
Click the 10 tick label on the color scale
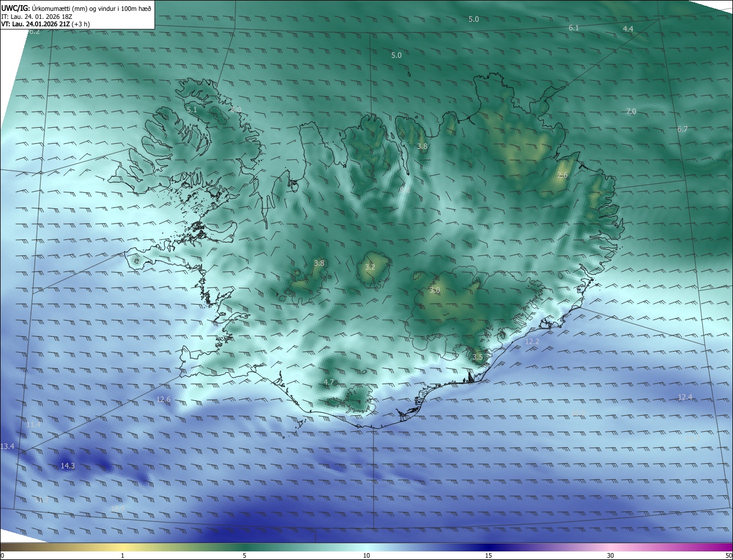point(366,555)
